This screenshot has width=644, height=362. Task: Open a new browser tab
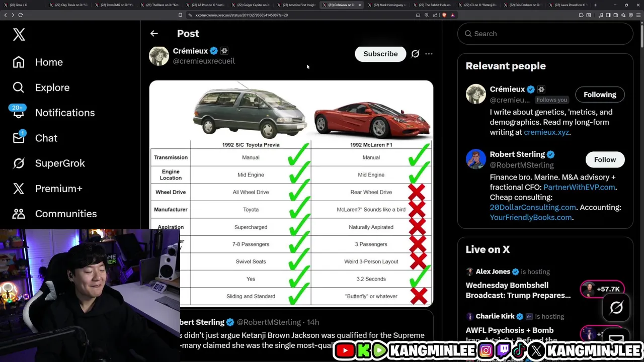pyautogui.click(x=595, y=5)
